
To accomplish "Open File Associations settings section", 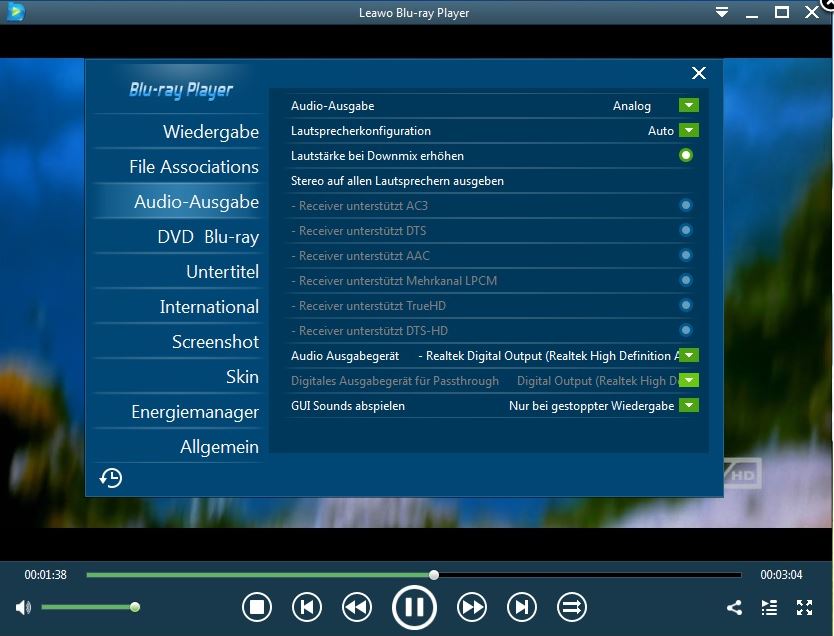I will tap(194, 166).
